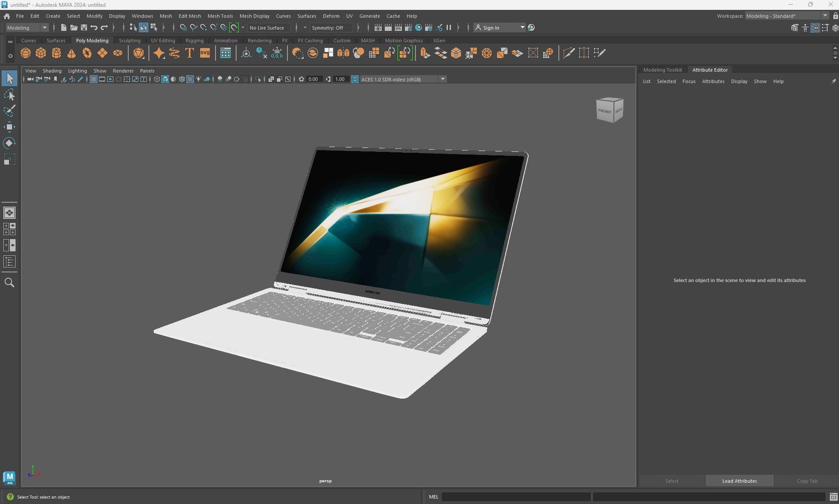Toggle the viewport Grid display
The image size is (839, 504).
pos(93,79)
